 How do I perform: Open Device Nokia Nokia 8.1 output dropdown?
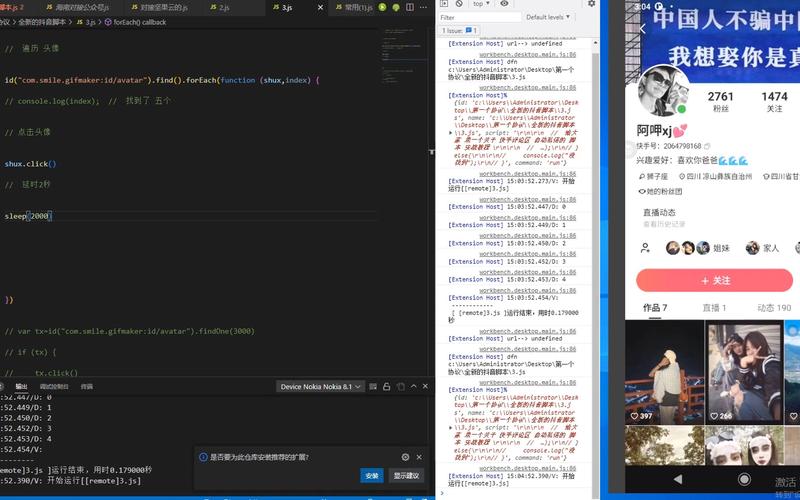320,387
